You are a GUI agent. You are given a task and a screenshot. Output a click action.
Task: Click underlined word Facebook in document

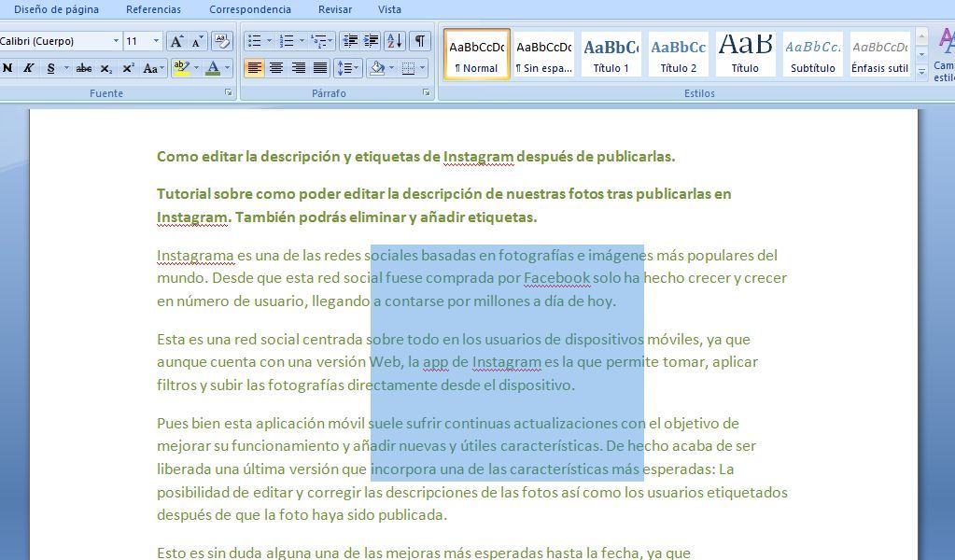[556, 278]
